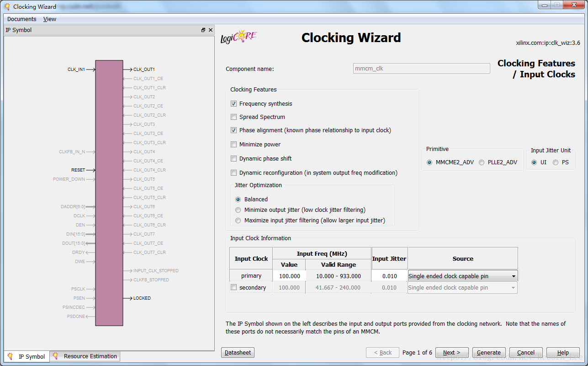Image resolution: width=588 pixels, height=366 pixels.
Task: Edit primary Input Jitter field
Action: 389,276
